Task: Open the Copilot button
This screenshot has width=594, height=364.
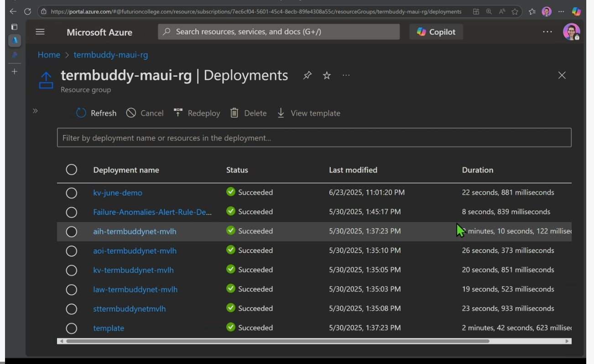Action: [436, 32]
